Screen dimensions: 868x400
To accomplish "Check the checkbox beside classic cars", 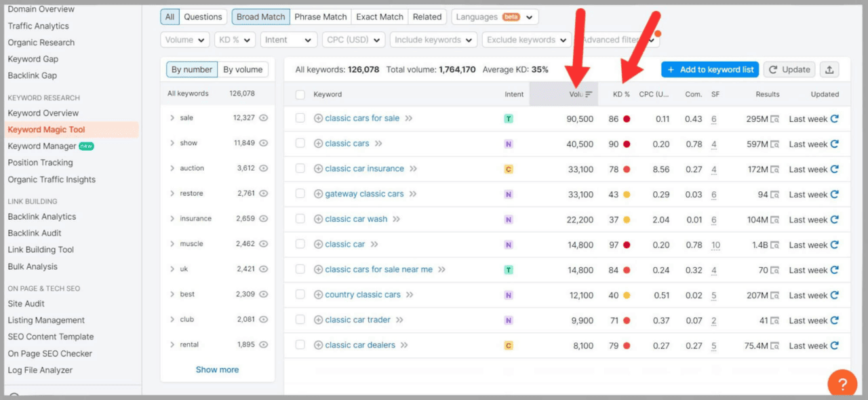I will 300,144.
